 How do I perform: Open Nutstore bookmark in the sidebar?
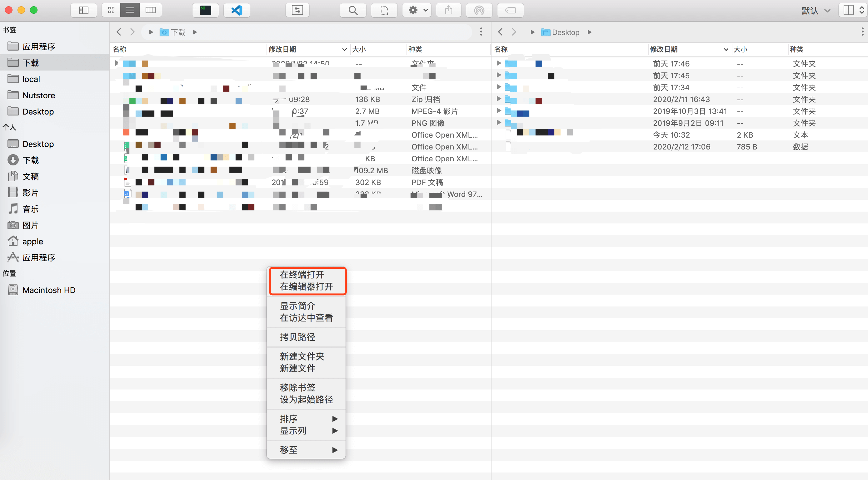(x=39, y=95)
